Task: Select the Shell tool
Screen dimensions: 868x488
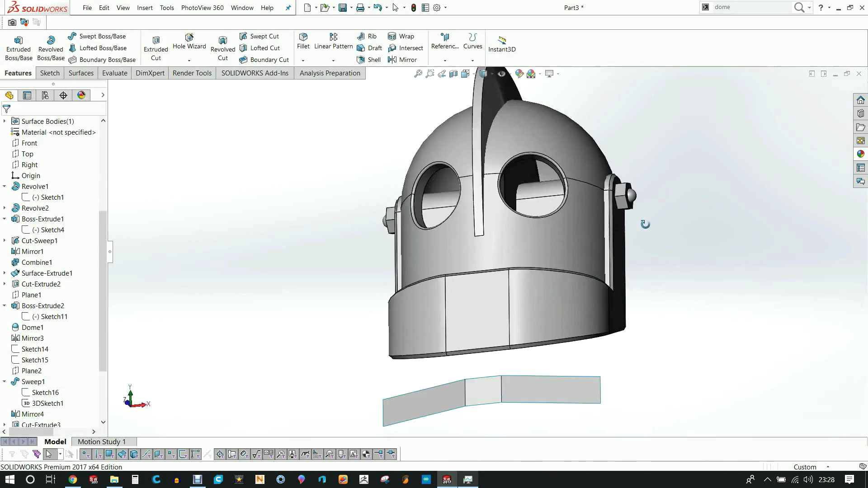Action: coord(368,59)
